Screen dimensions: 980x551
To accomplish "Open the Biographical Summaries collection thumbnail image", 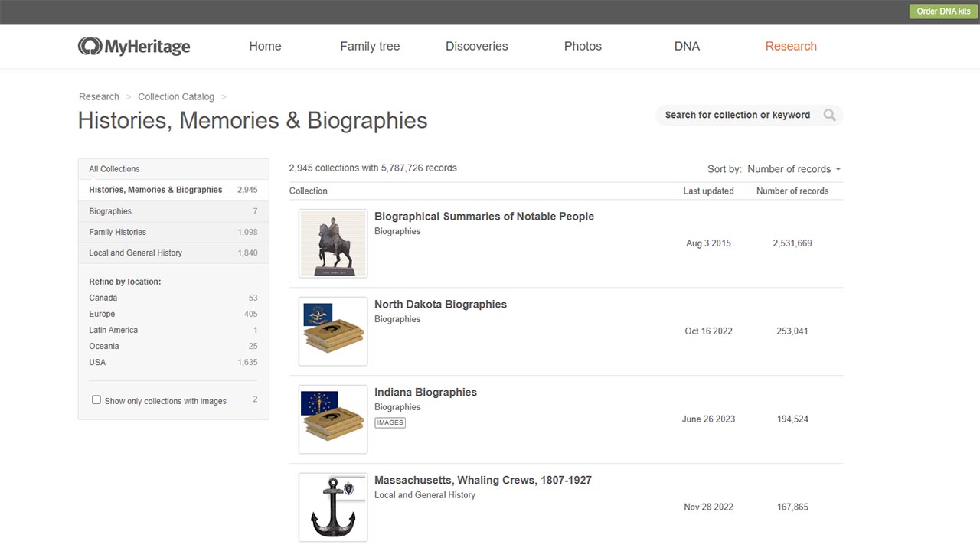I will (x=332, y=243).
